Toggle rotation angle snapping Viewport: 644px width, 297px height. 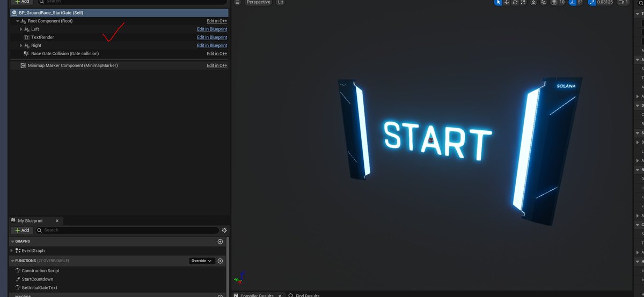[572, 2]
